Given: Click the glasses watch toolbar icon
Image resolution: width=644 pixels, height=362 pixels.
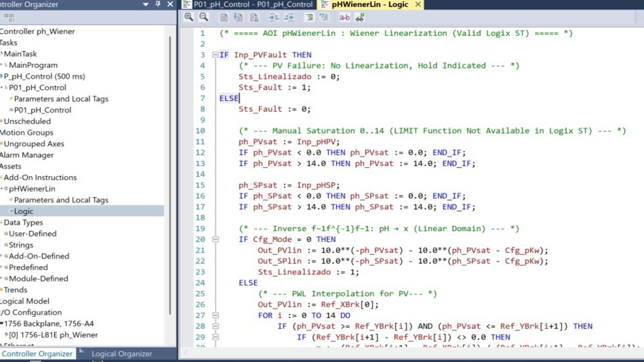Looking at the screenshot, I should pos(360,18).
